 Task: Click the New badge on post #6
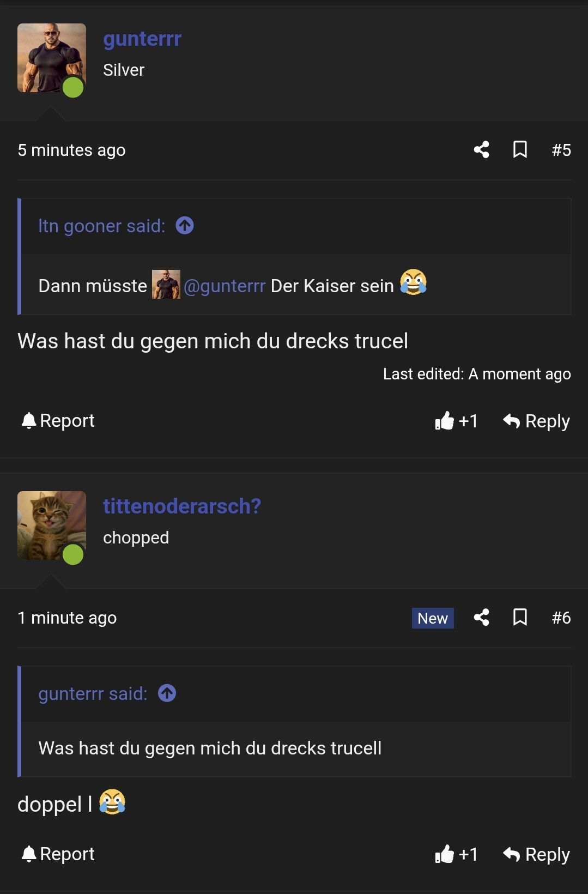432,618
